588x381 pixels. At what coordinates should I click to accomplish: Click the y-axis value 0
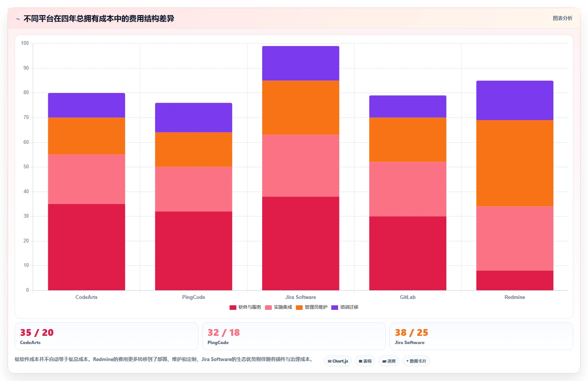[27, 290]
